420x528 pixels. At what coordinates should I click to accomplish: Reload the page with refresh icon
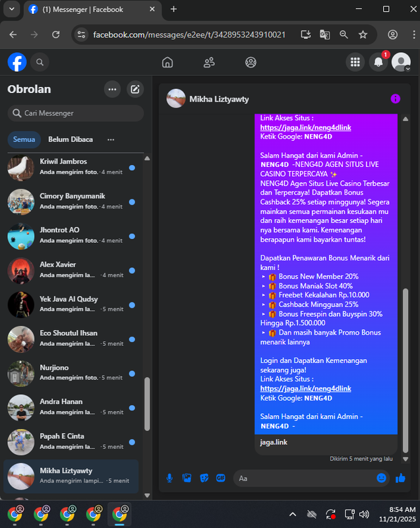56,34
